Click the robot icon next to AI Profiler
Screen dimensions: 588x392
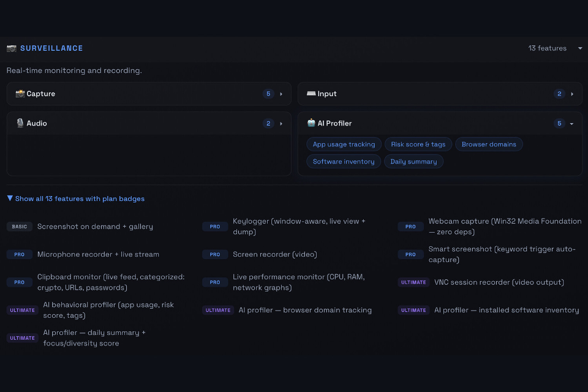click(x=311, y=123)
